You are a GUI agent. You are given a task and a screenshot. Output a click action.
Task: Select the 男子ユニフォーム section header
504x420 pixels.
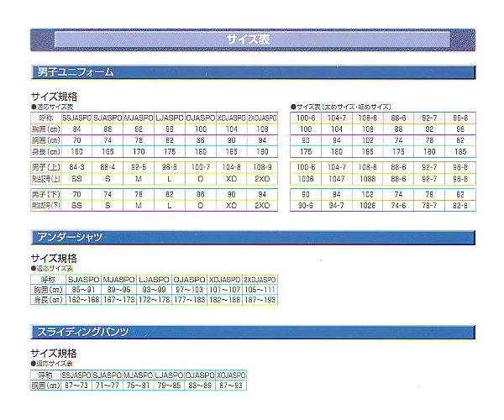point(76,73)
